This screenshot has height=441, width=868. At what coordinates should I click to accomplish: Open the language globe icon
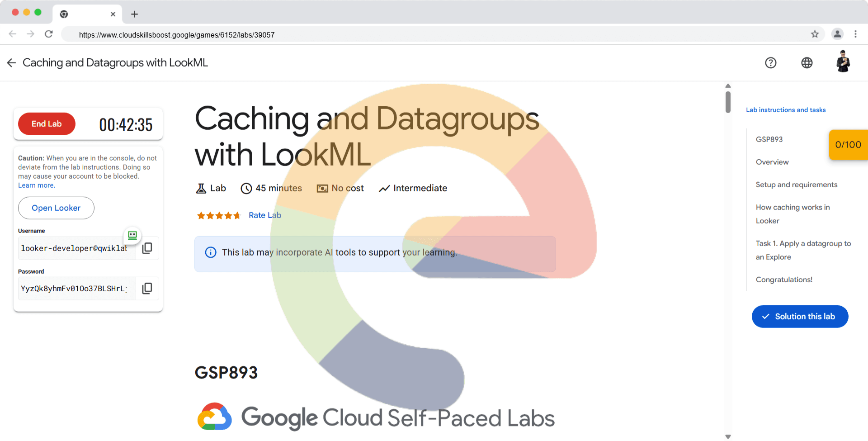807,63
